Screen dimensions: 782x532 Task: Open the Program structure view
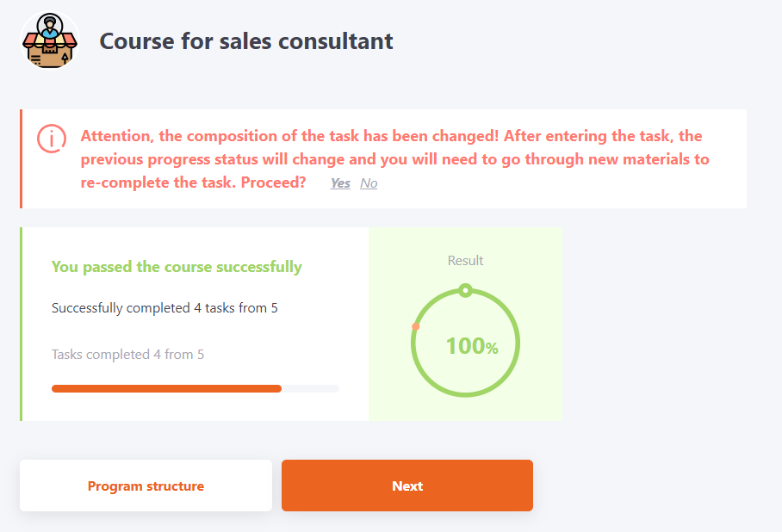click(x=146, y=486)
